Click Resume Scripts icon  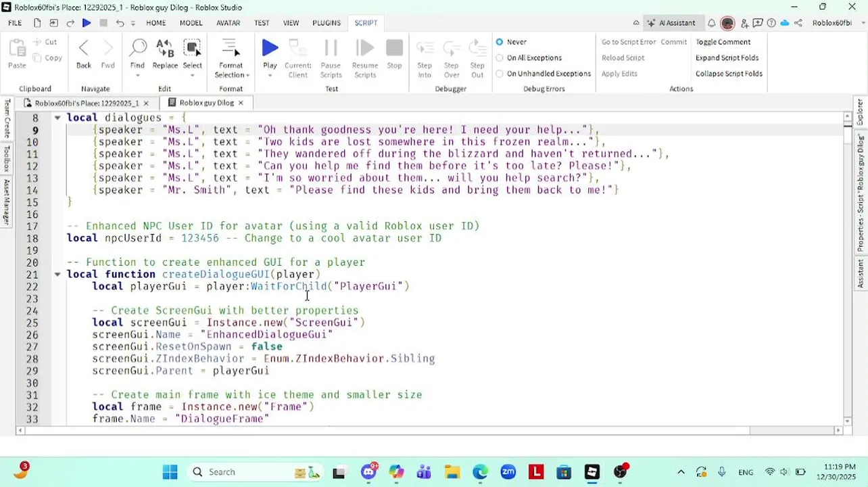(x=365, y=47)
